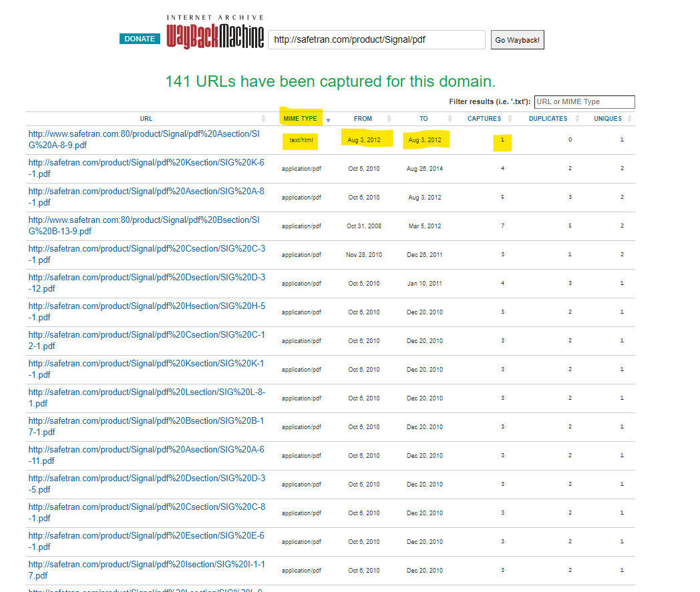700x592 pixels.
Task: Click the DONATE button
Action: click(x=140, y=39)
